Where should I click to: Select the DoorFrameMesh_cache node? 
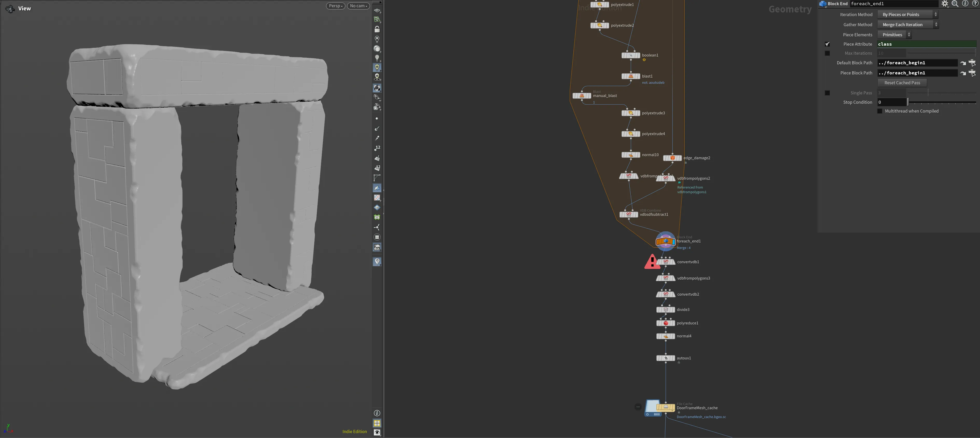(666, 407)
